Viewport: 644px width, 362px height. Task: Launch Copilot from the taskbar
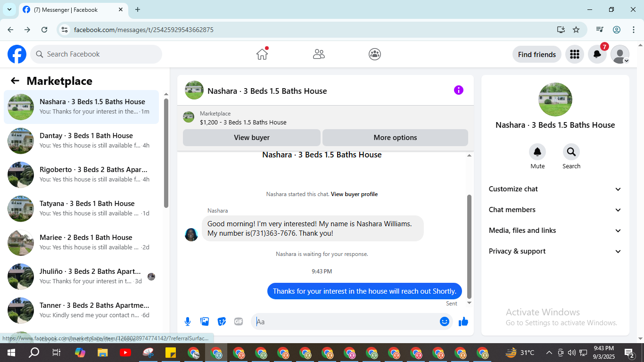pos(80,353)
